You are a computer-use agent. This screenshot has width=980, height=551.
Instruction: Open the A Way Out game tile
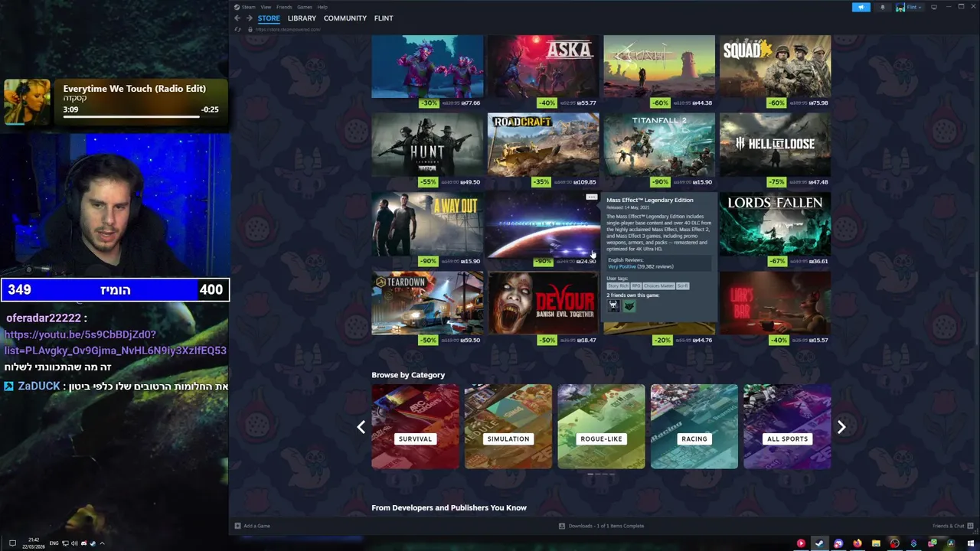tap(427, 225)
